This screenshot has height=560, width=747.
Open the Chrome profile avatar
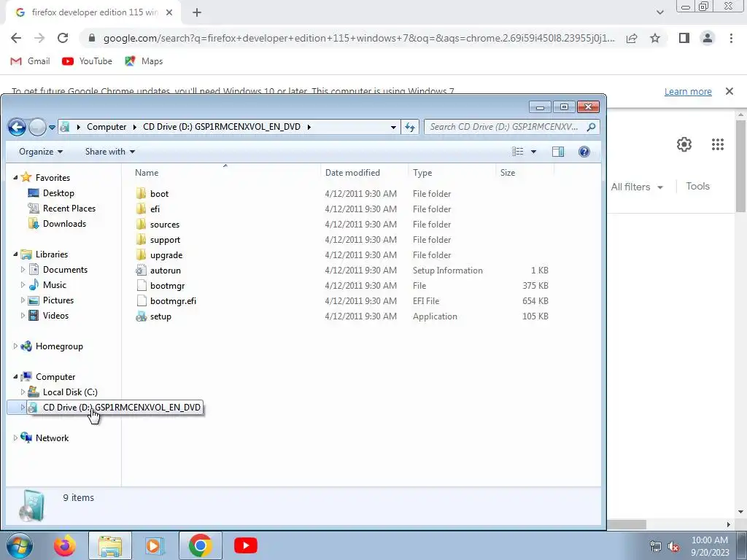point(708,38)
